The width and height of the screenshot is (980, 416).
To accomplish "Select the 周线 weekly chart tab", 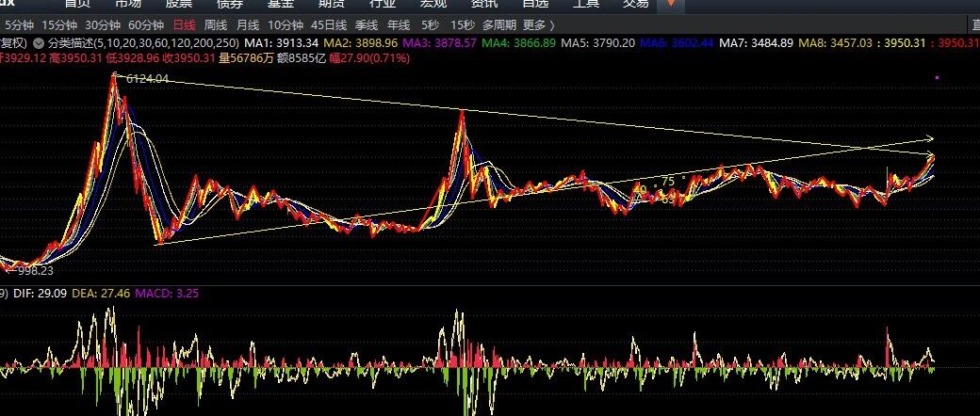I will (216, 25).
